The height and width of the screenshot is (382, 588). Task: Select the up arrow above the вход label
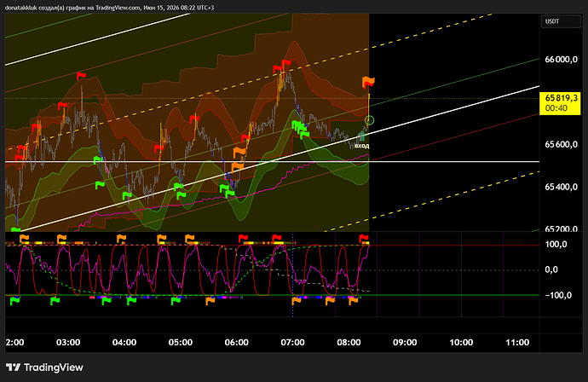361,136
